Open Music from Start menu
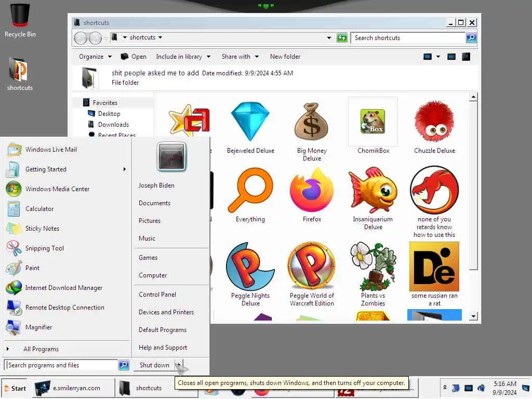 tap(147, 238)
